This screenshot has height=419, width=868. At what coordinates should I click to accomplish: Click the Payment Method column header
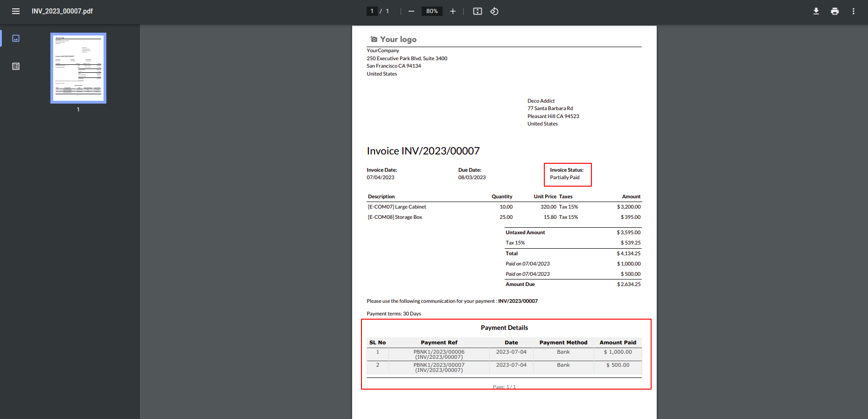[x=563, y=343]
